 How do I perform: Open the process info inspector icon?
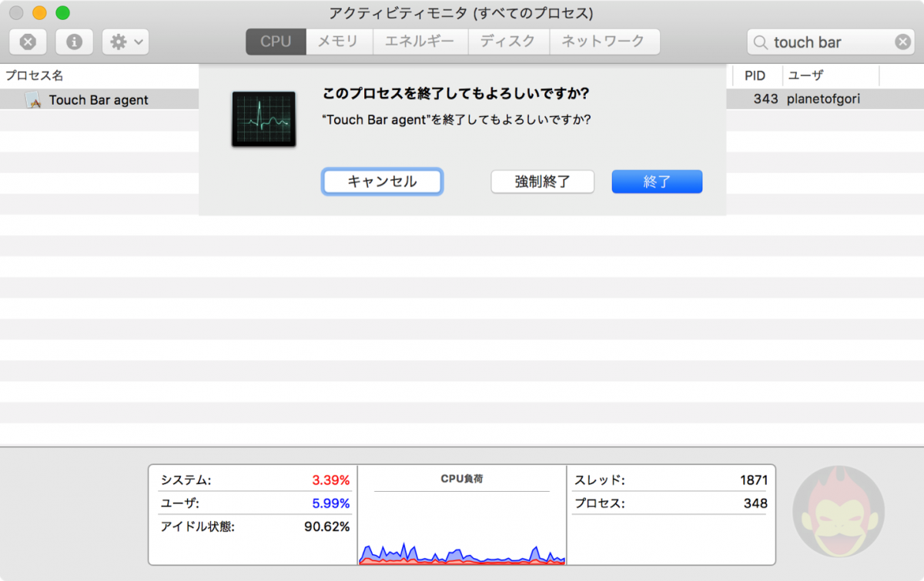75,42
